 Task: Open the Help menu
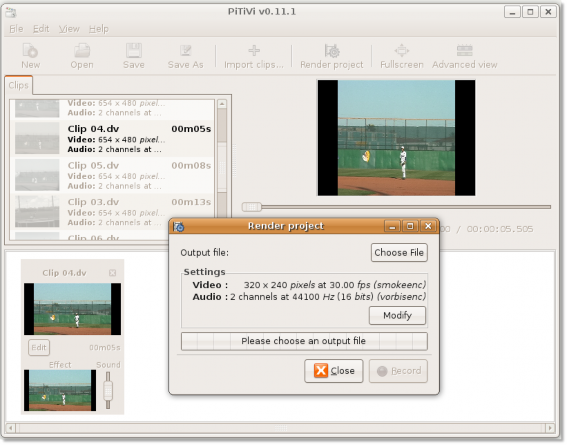click(x=99, y=29)
